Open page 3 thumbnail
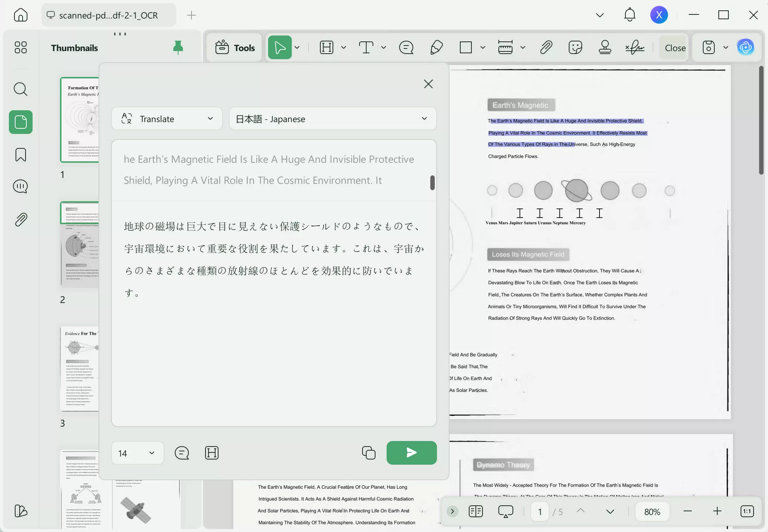Image resolution: width=768 pixels, height=532 pixels. click(x=79, y=369)
